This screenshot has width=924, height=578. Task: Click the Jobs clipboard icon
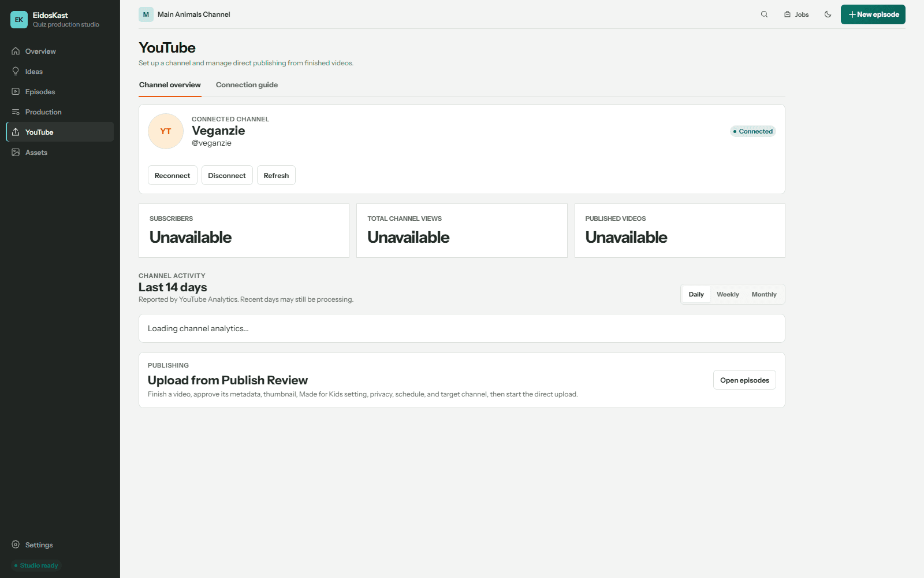tap(787, 14)
